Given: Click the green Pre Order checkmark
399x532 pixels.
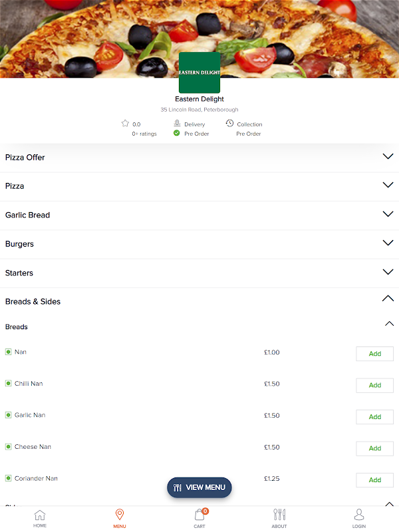Looking at the screenshot, I should (177, 134).
